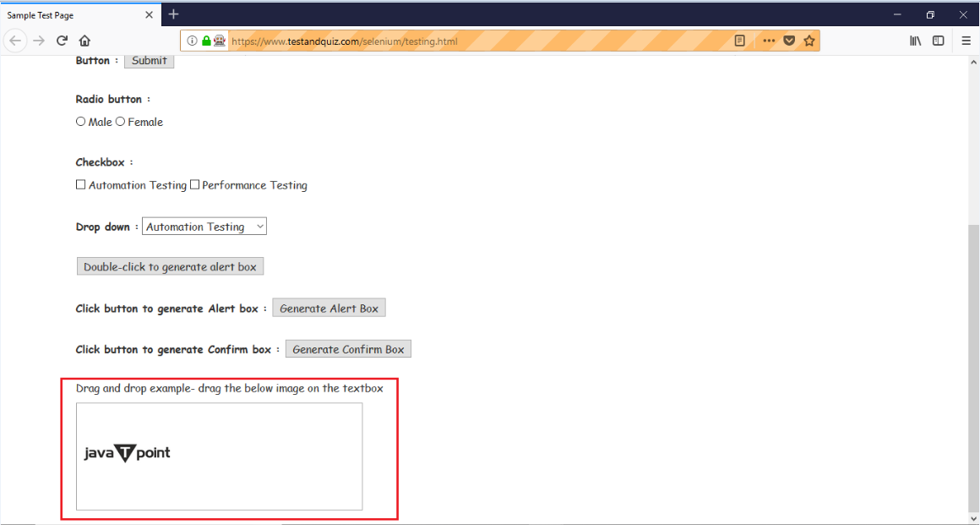Viewport: 980px width, 525px height.
Task: Click the site security lock icon
Action: 205,40
